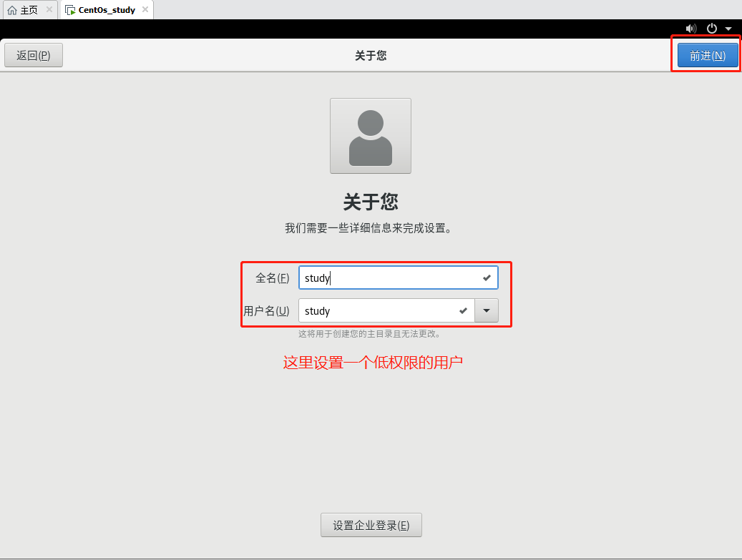The image size is (742, 560).
Task: Click the 返回(P) button
Action: point(33,54)
